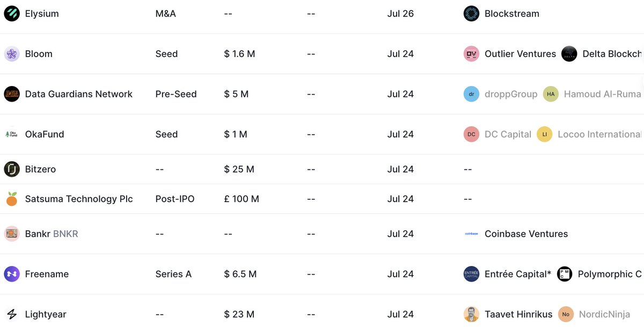Click Taavet Hinrikus profile photo
This screenshot has width=644, height=331.
[471, 314]
